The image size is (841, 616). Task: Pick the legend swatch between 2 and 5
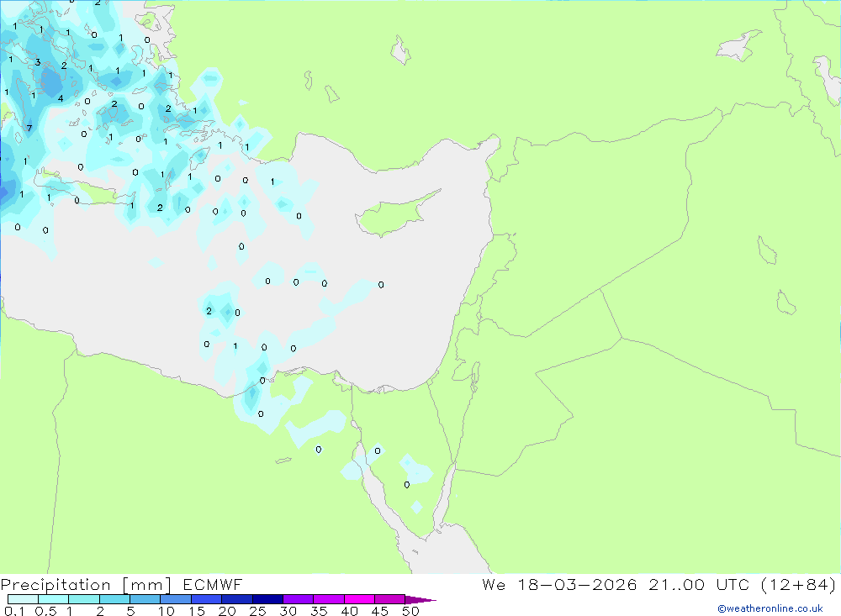(x=115, y=600)
